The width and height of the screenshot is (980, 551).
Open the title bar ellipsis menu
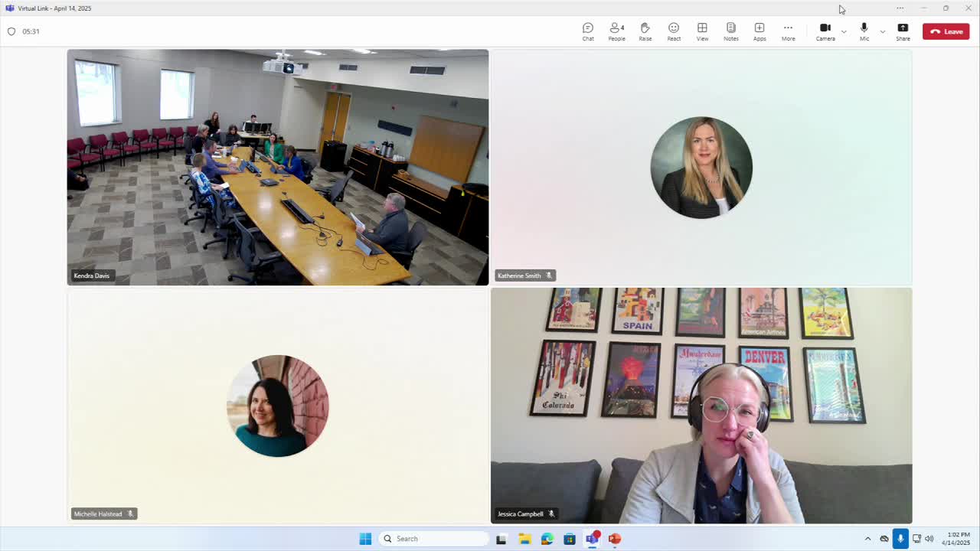[x=900, y=8]
